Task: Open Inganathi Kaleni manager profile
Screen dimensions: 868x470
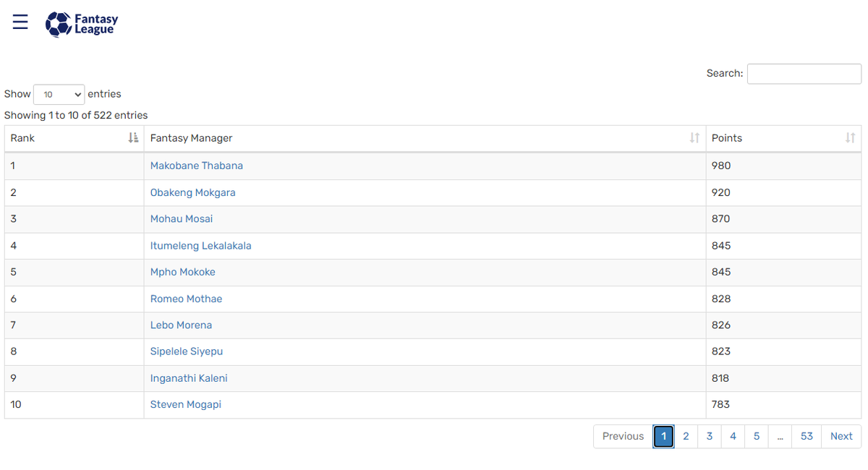Action: (x=189, y=378)
